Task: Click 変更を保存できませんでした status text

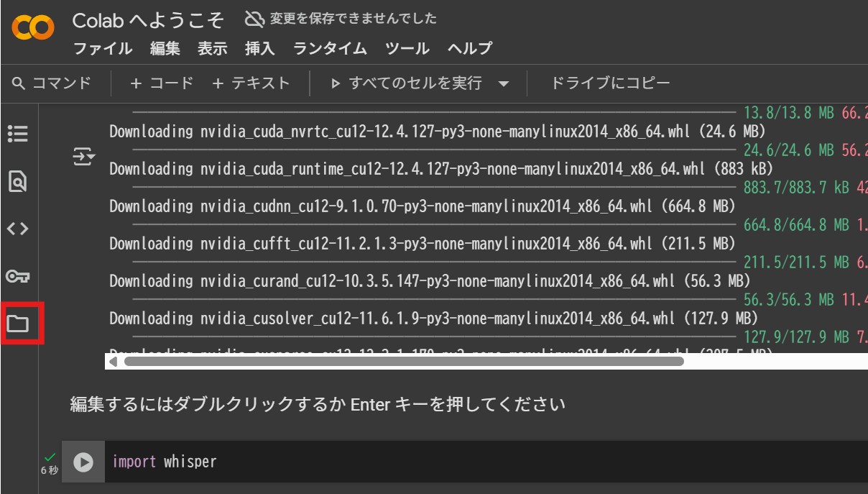Action: 353,19
